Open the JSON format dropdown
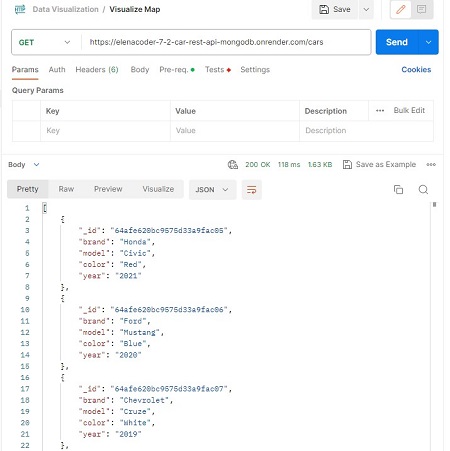This screenshot has height=451, width=450. tap(212, 190)
